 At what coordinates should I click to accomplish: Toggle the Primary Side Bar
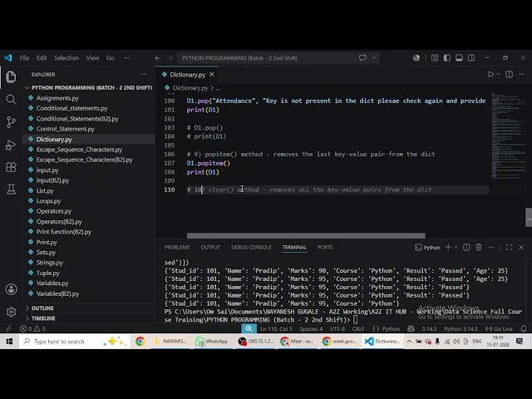point(447,58)
